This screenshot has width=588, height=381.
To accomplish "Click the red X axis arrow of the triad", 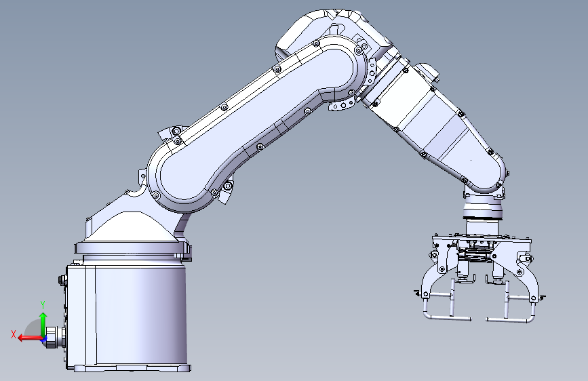I will (x=30, y=338).
